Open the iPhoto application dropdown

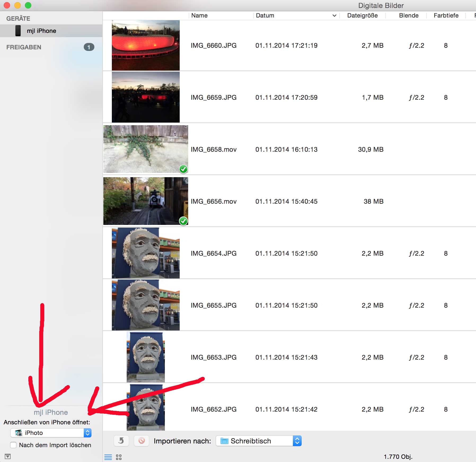(51, 433)
